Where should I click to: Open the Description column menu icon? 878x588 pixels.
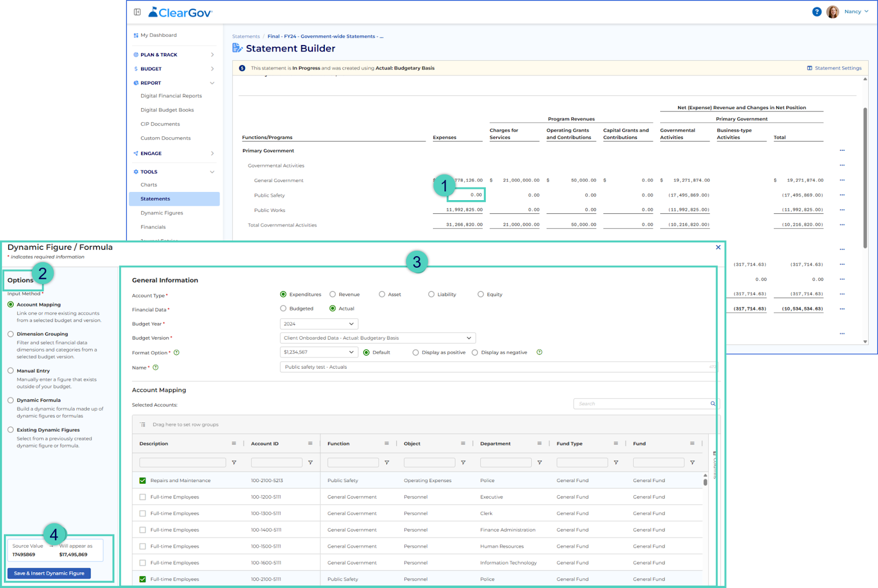[234, 443]
